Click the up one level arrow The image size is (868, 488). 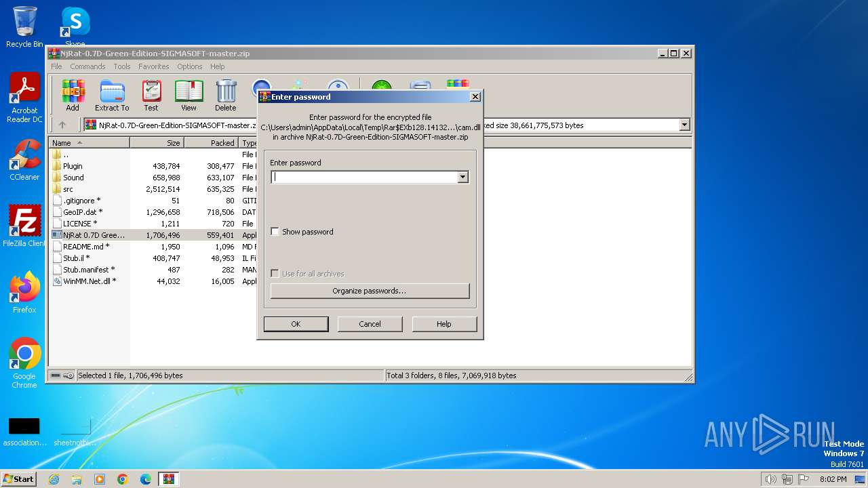tap(62, 125)
